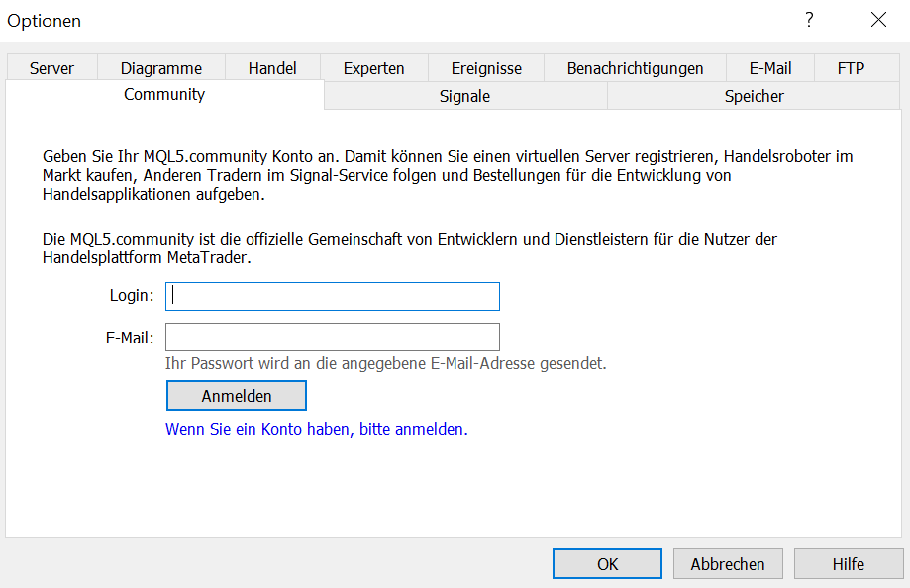This screenshot has height=588, width=910.
Task: Open the Speicher tab
Action: [x=754, y=96]
